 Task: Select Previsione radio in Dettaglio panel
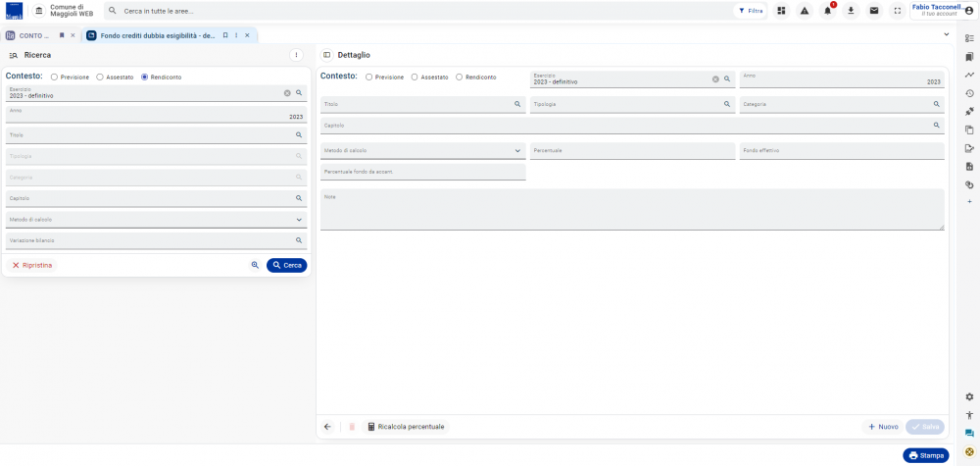tap(368, 77)
